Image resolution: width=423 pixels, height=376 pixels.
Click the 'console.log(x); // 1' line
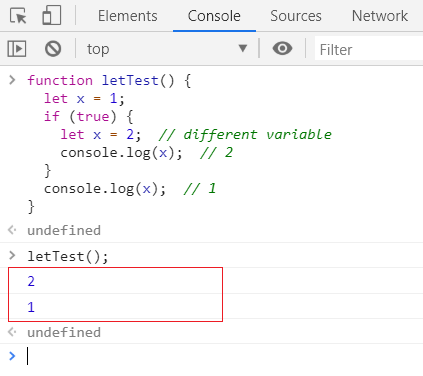pos(130,189)
